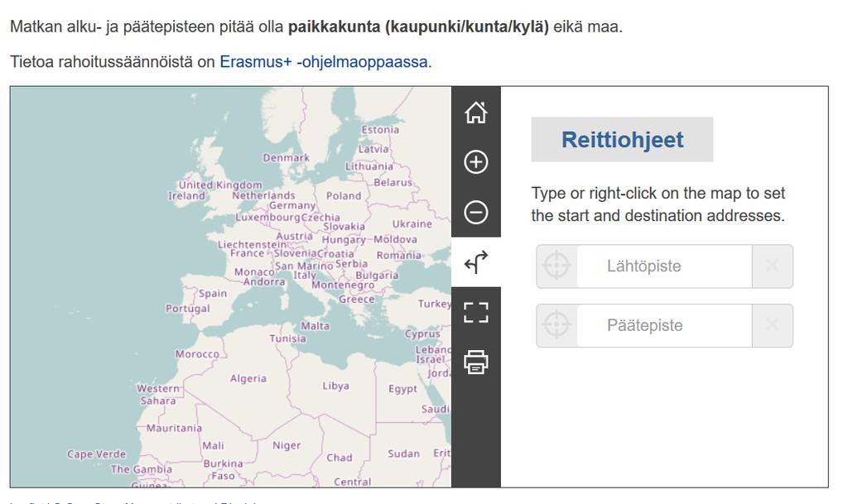Click the Mali label on the map
The height and width of the screenshot is (504, 848).
tap(213, 446)
